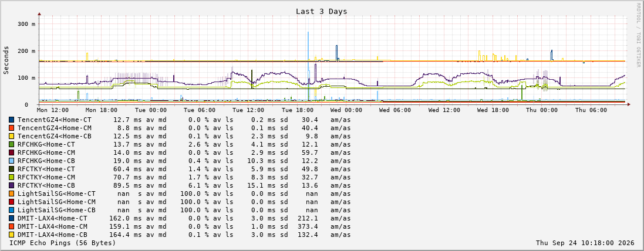Click the TencentGZ4<Home-CT legend color swatch
The width and height of the screenshot is (644, 251).
[12, 120]
